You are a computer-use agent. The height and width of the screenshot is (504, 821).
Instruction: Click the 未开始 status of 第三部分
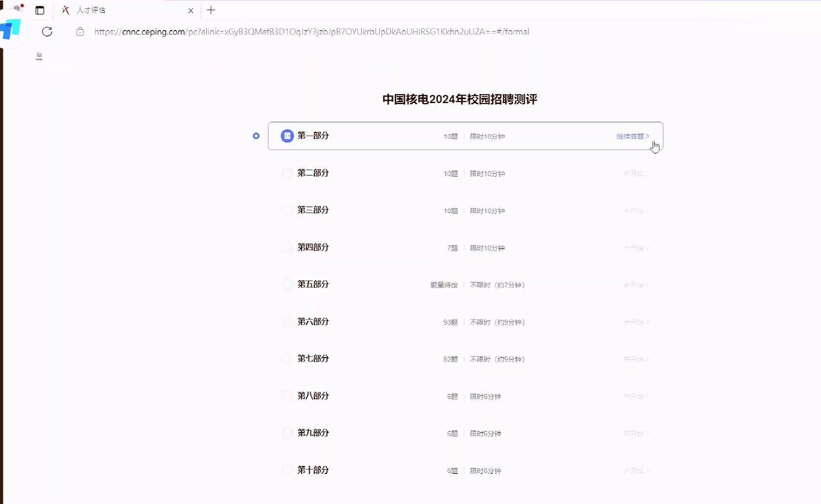[x=636, y=211]
